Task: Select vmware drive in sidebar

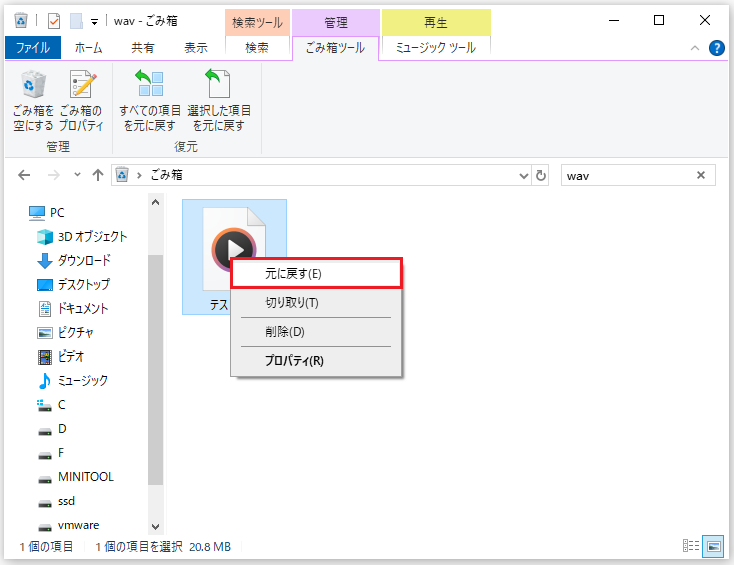Action: click(68, 525)
